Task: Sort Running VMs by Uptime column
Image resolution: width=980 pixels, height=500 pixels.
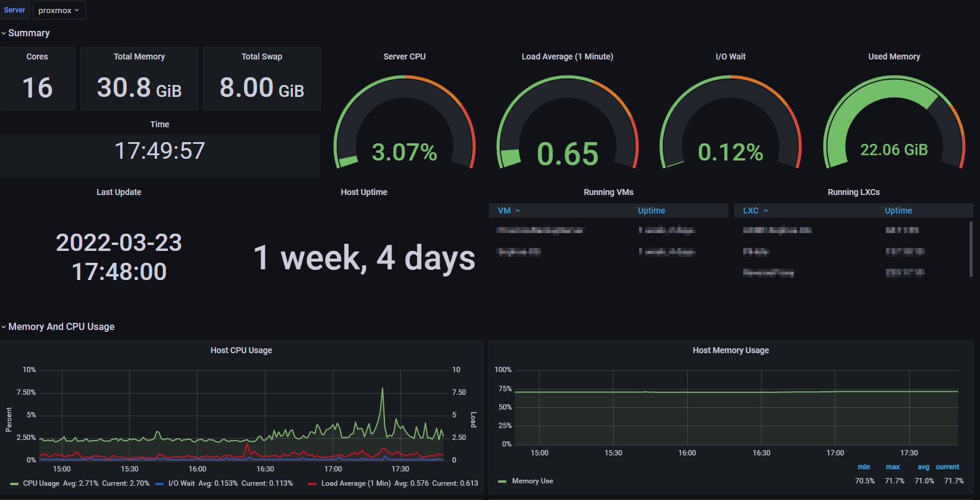Action: (652, 210)
